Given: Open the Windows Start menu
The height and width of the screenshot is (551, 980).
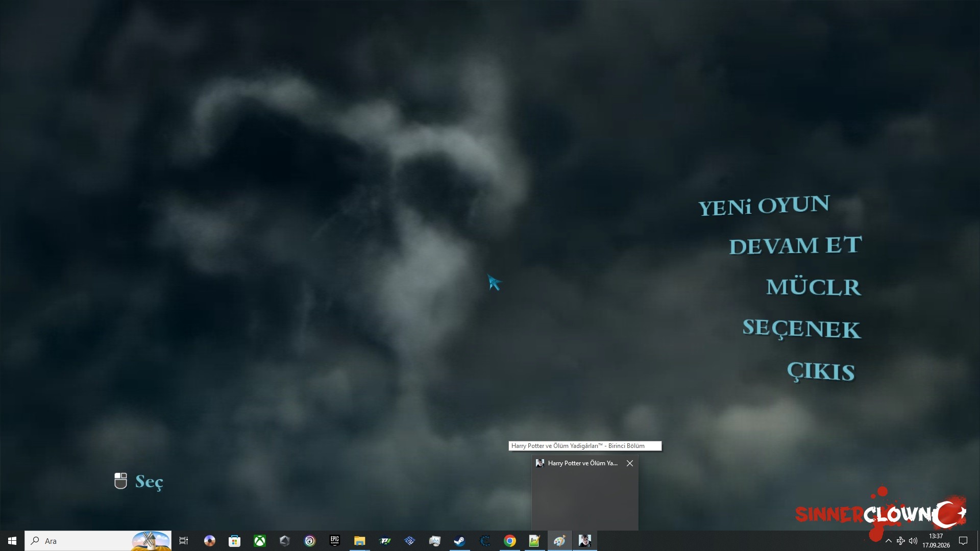Looking at the screenshot, I should 12,541.
